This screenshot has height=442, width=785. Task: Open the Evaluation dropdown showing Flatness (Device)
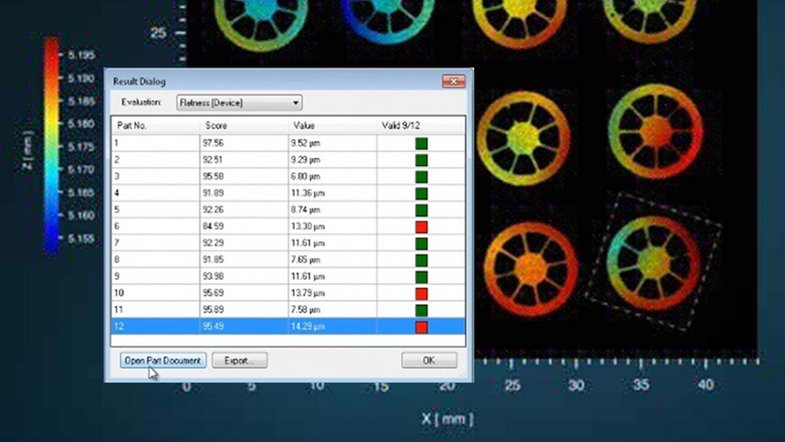(x=238, y=102)
